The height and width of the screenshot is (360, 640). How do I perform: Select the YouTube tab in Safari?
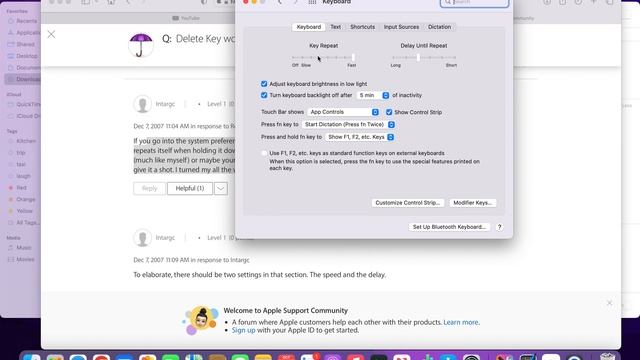(186, 18)
